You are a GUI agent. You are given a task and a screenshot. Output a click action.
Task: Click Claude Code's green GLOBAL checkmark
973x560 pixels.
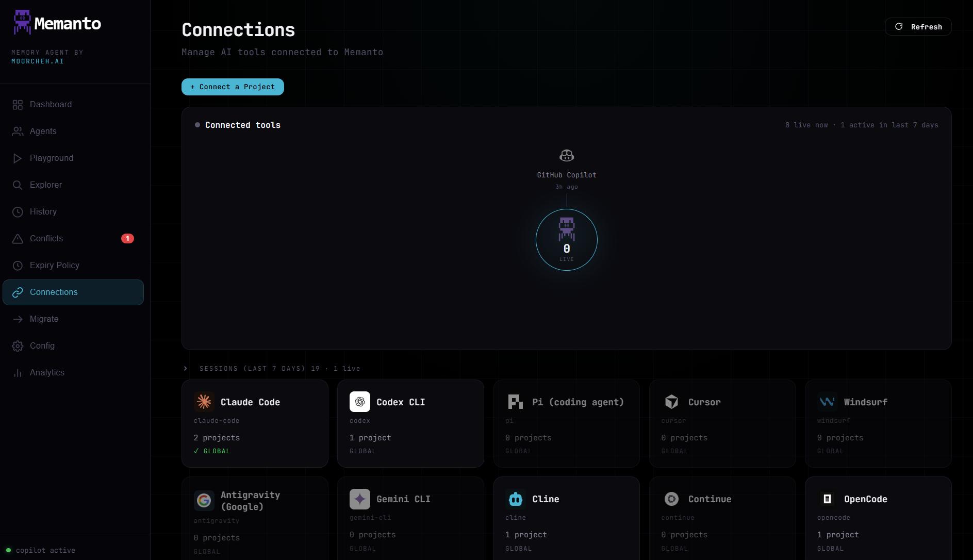coord(196,451)
